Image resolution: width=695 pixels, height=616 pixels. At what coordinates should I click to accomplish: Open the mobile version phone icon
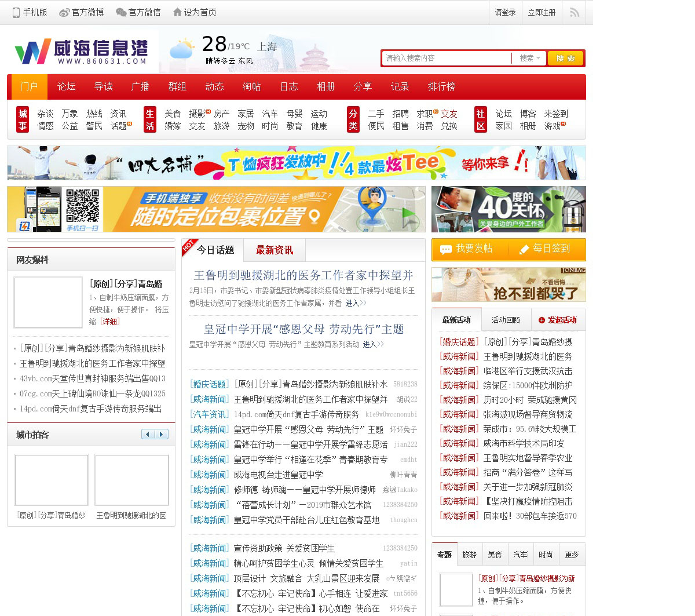[x=16, y=12]
